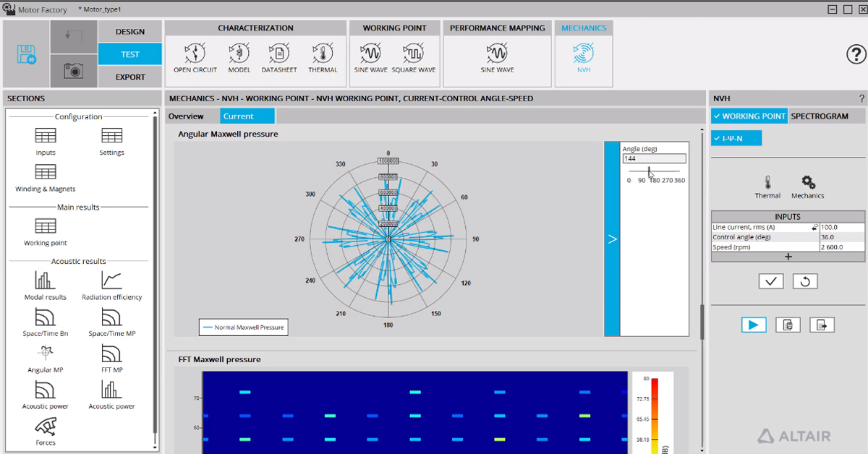Switch to the EXPORT area
This screenshot has width=868, height=454.
tap(130, 77)
